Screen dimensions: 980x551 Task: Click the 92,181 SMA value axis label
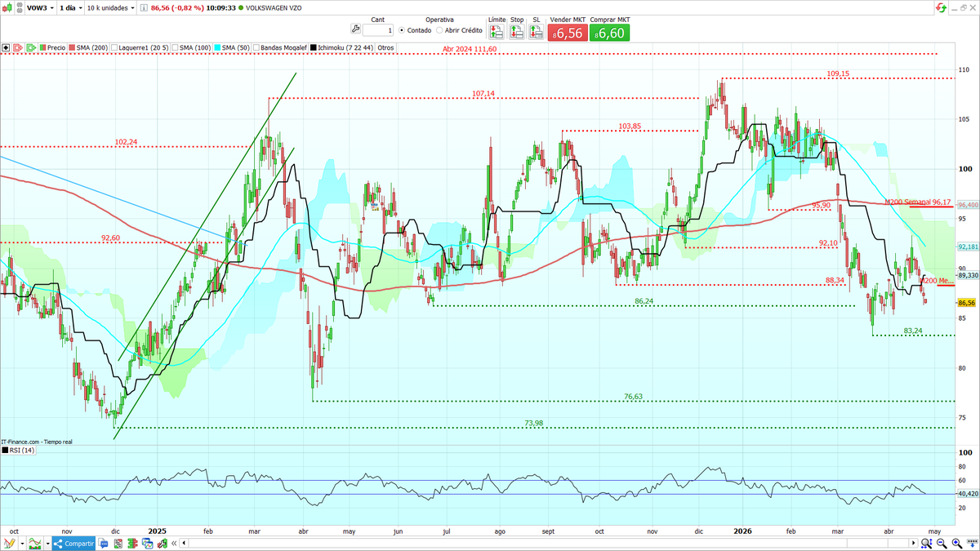click(968, 246)
